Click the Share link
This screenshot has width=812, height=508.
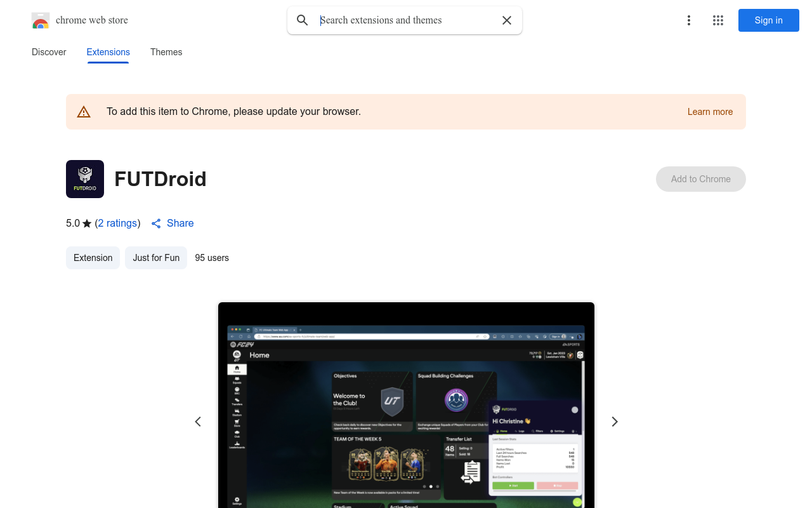pyautogui.click(x=180, y=224)
